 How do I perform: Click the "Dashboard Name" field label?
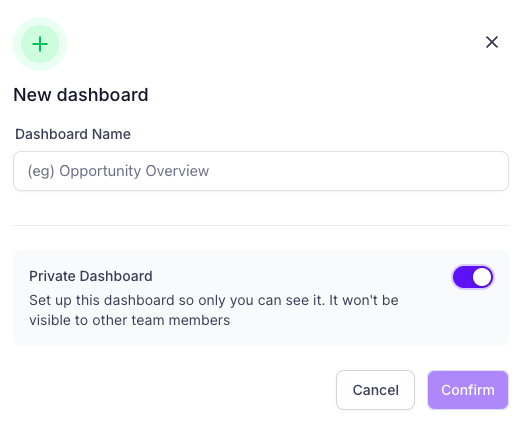click(x=73, y=134)
